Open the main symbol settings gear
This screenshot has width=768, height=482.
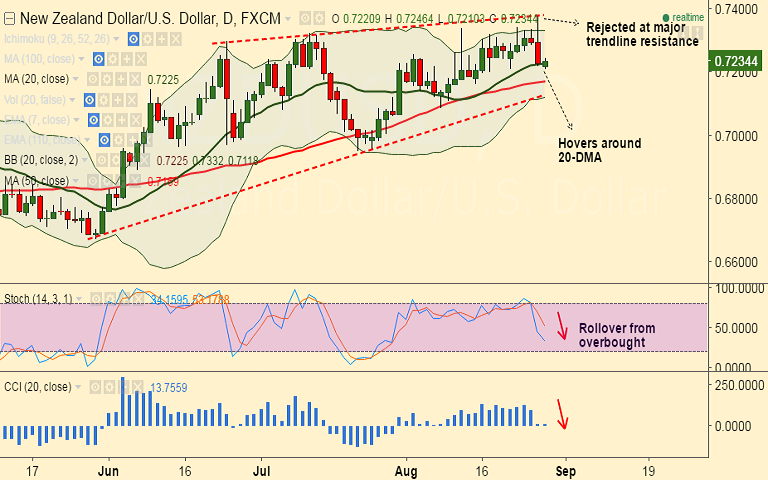click(319, 19)
